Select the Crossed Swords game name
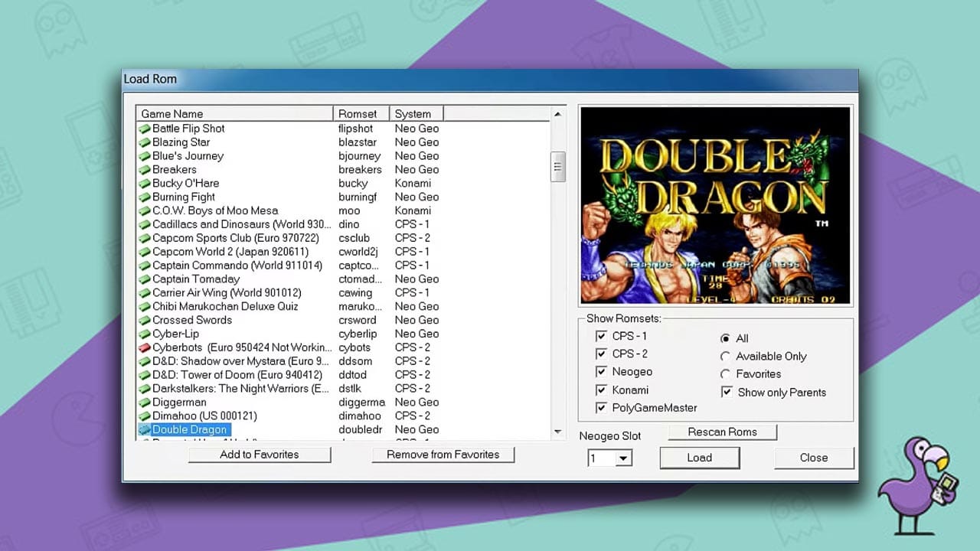The image size is (980, 551). (192, 321)
